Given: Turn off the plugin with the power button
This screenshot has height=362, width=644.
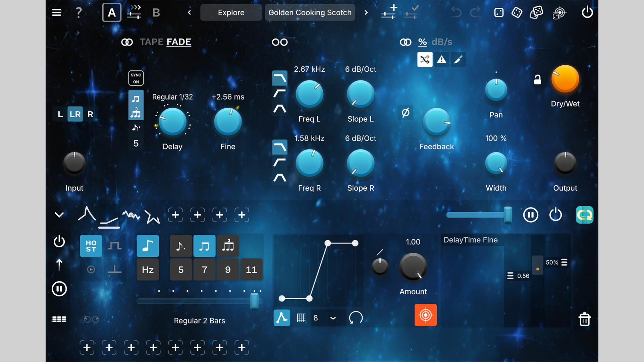Looking at the screenshot, I should pos(587,12).
